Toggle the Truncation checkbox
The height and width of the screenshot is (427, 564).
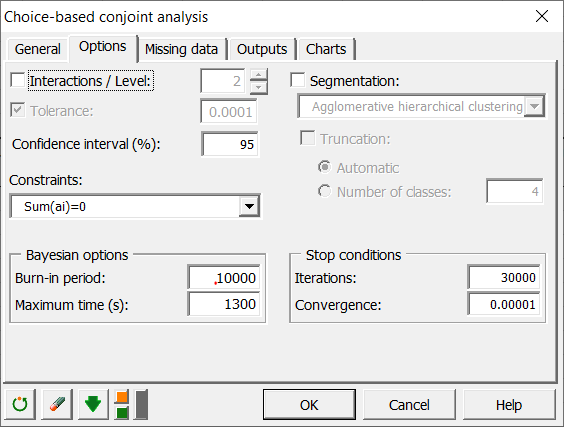308,138
